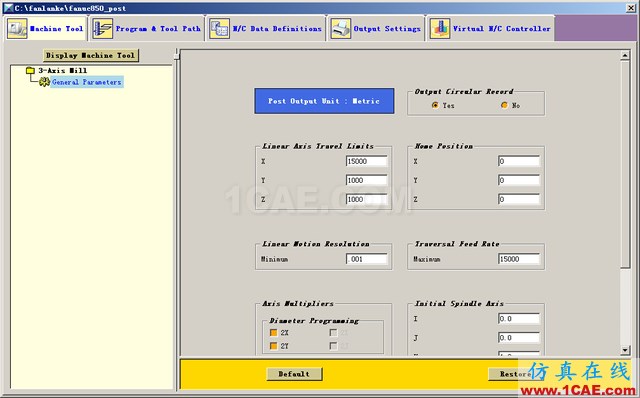Click the Machine Tool tab icon
The image size is (640, 398).
17,29
